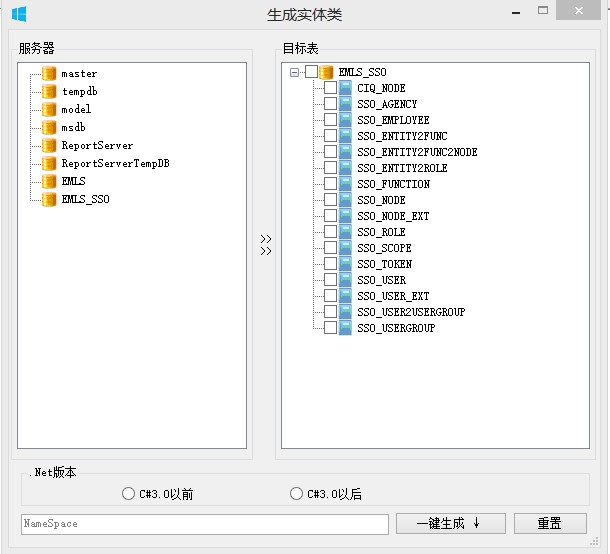Image resolution: width=610 pixels, height=554 pixels.
Task: Click the EMLS_SSO root database icon in target tree
Action: (326, 72)
